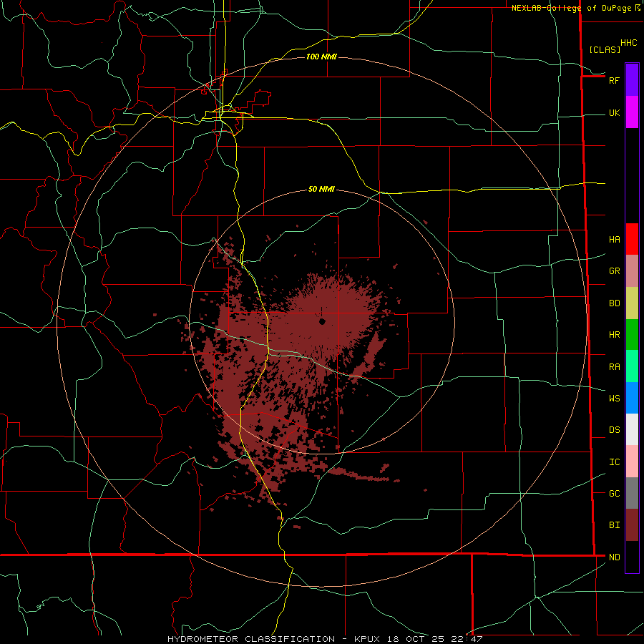The image size is (644, 644).
Task: Click the IC legend label
Action: (614, 462)
